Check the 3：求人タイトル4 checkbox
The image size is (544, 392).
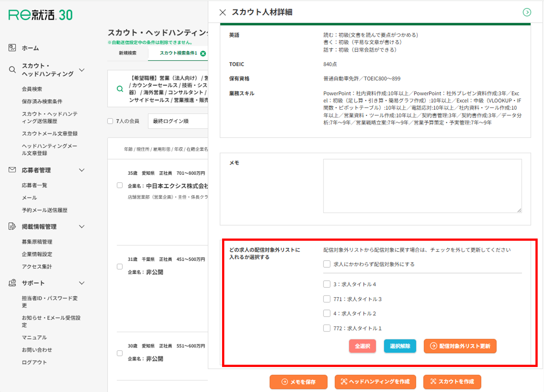click(327, 284)
